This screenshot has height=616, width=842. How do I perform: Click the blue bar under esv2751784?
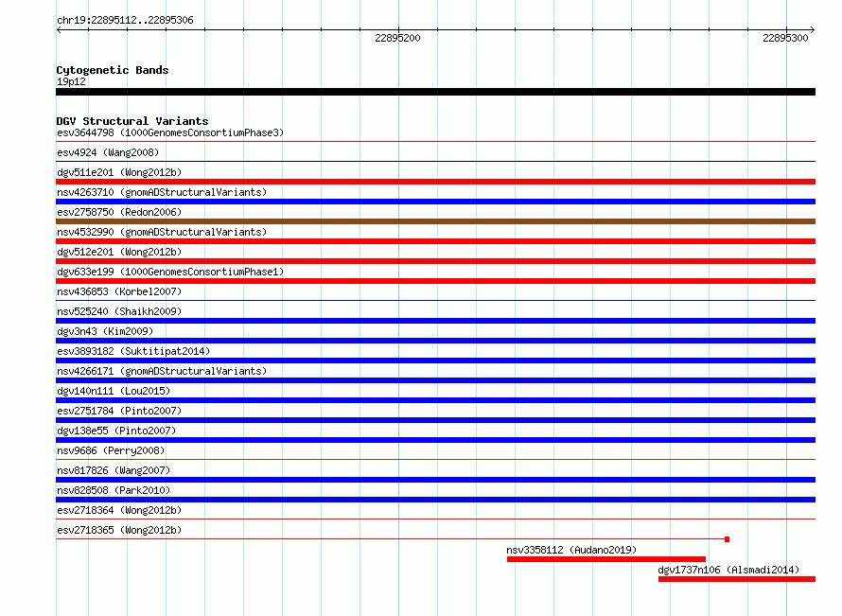(435, 420)
